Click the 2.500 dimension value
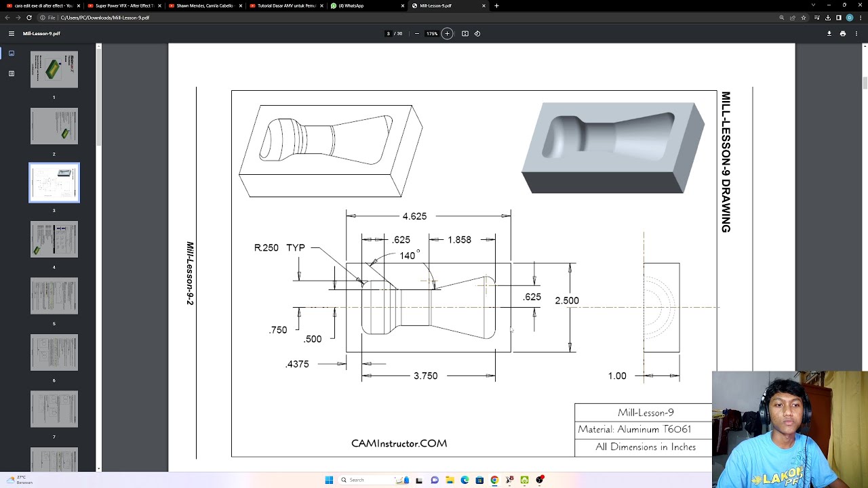 pos(567,301)
